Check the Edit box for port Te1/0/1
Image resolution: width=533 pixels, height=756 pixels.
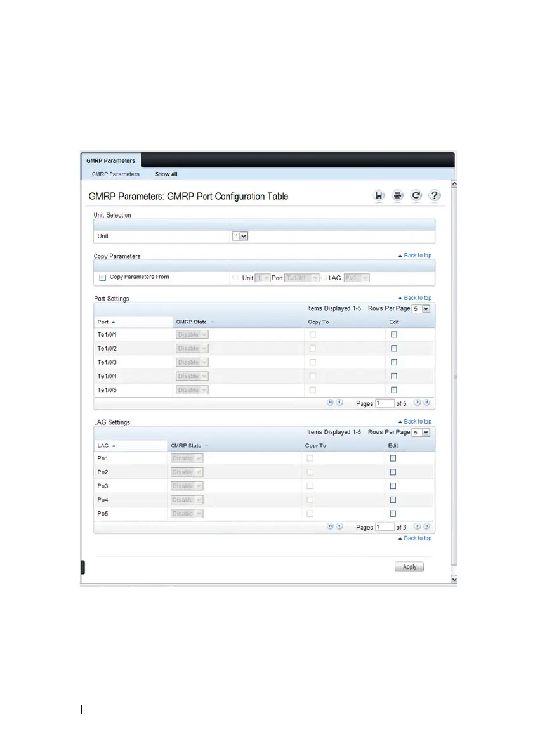click(393, 334)
